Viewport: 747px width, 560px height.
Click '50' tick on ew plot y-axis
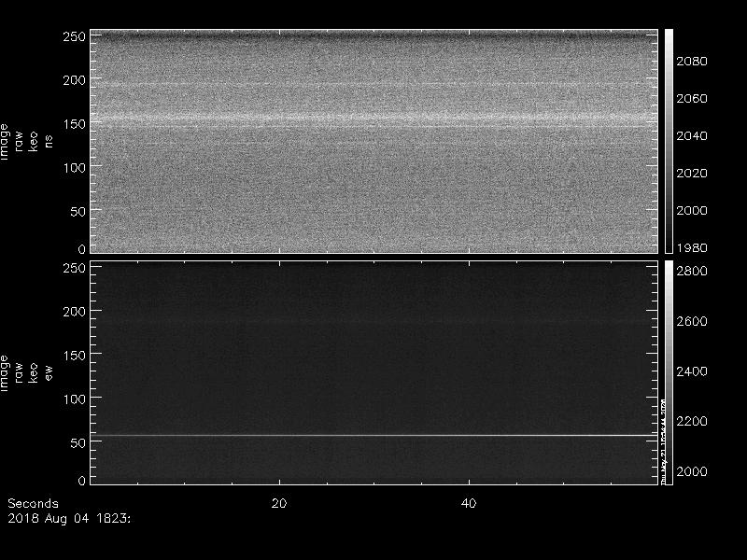tap(78, 443)
